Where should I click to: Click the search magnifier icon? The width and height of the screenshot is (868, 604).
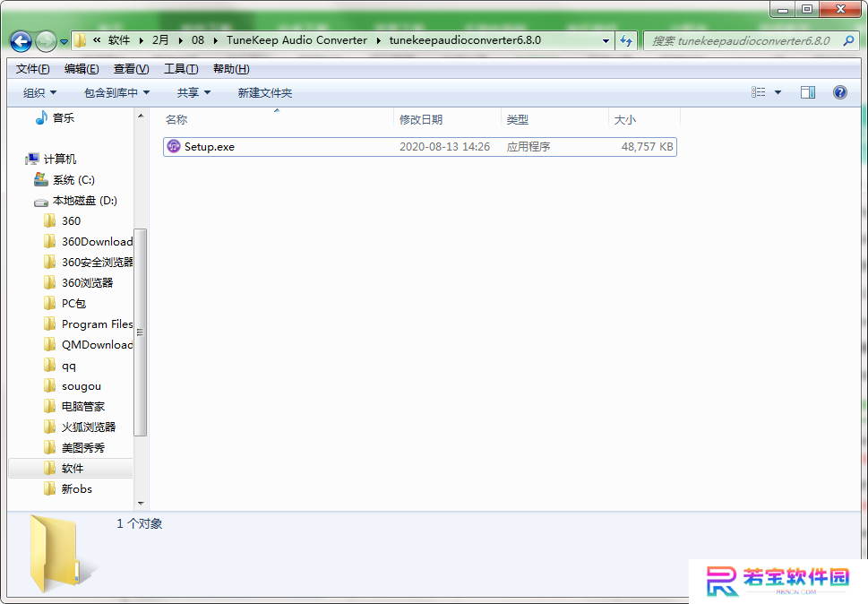(848, 40)
